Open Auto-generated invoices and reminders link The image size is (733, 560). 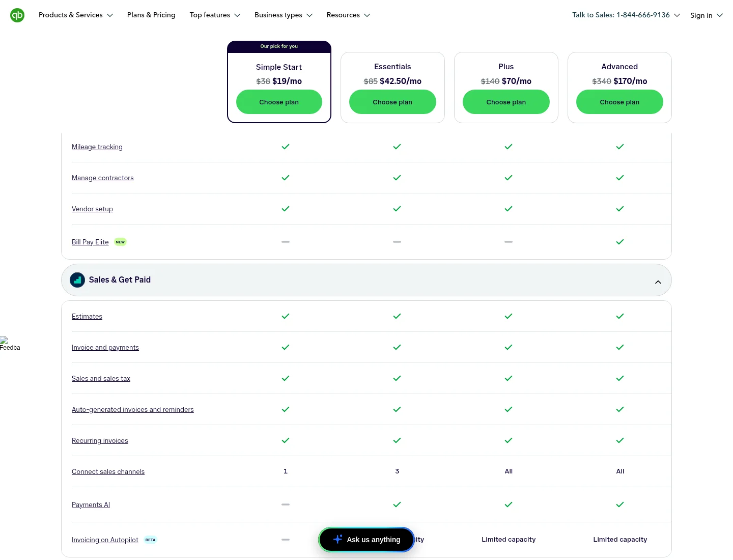point(133,410)
